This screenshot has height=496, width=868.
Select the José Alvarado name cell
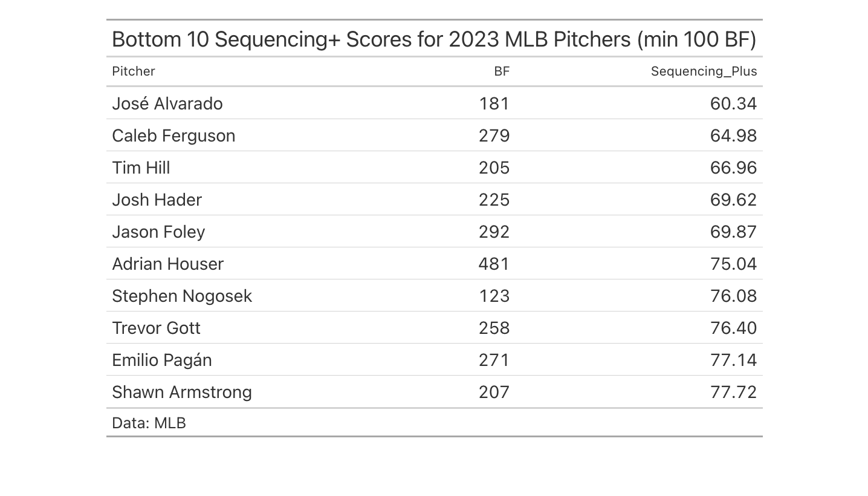coord(167,103)
